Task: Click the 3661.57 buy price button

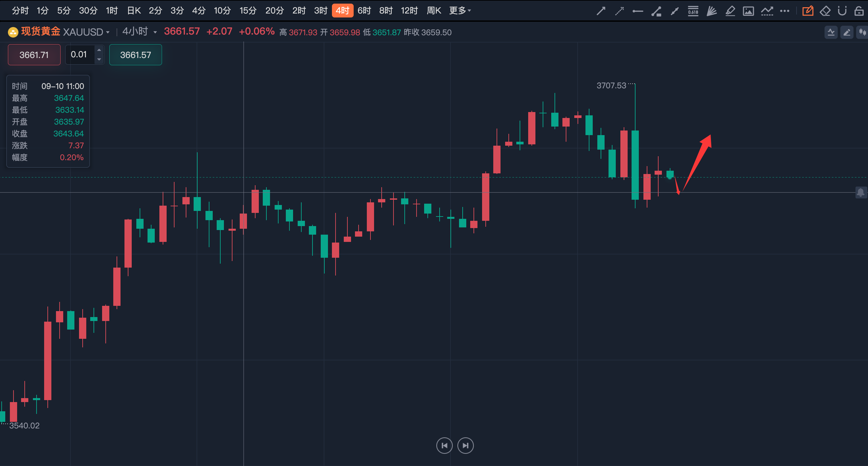Action: tap(135, 55)
